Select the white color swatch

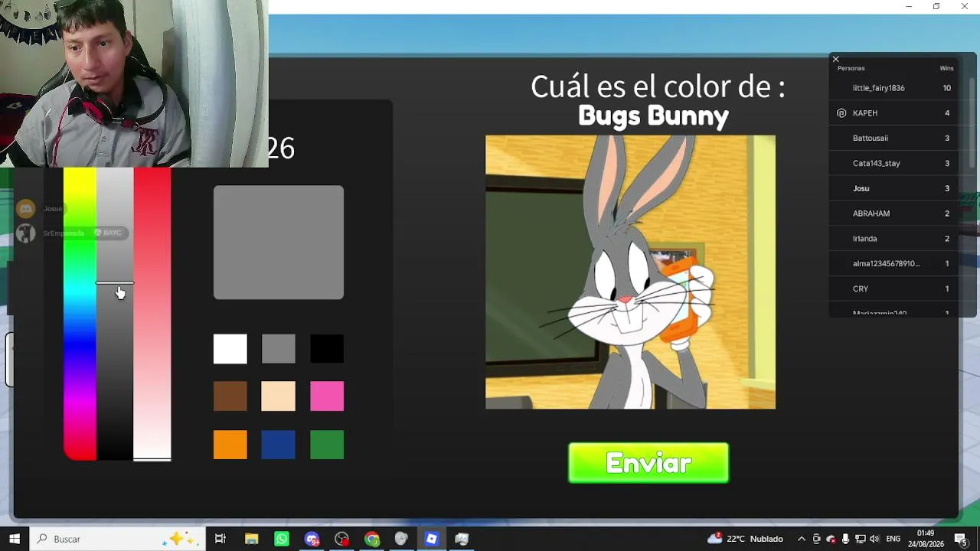[x=230, y=349]
